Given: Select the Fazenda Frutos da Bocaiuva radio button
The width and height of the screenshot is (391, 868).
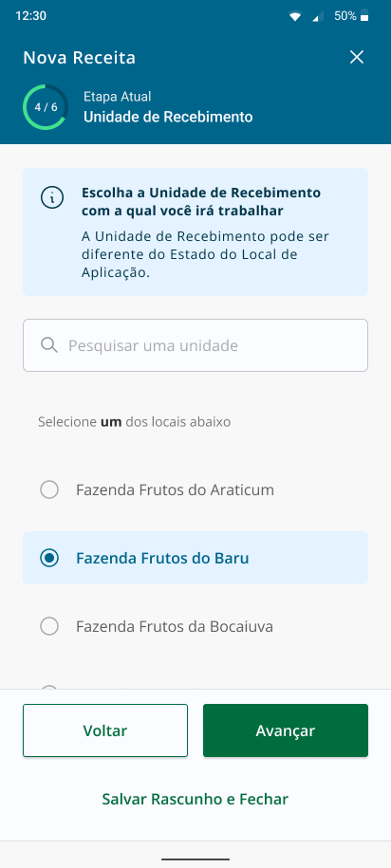Looking at the screenshot, I should [x=49, y=626].
